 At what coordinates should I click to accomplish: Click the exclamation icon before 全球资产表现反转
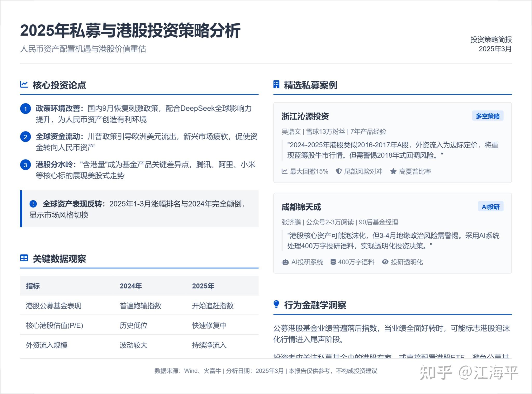[x=33, y=204]
